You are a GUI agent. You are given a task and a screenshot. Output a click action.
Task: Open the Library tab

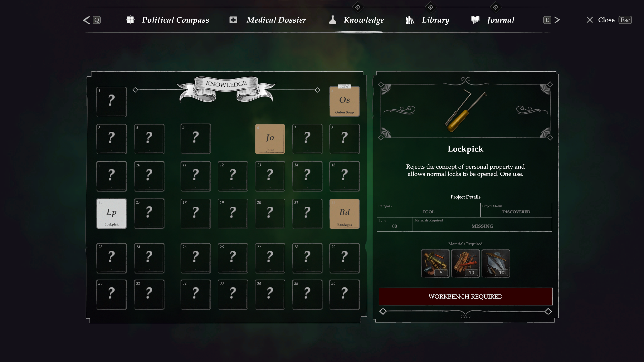[x=427, y=20]
